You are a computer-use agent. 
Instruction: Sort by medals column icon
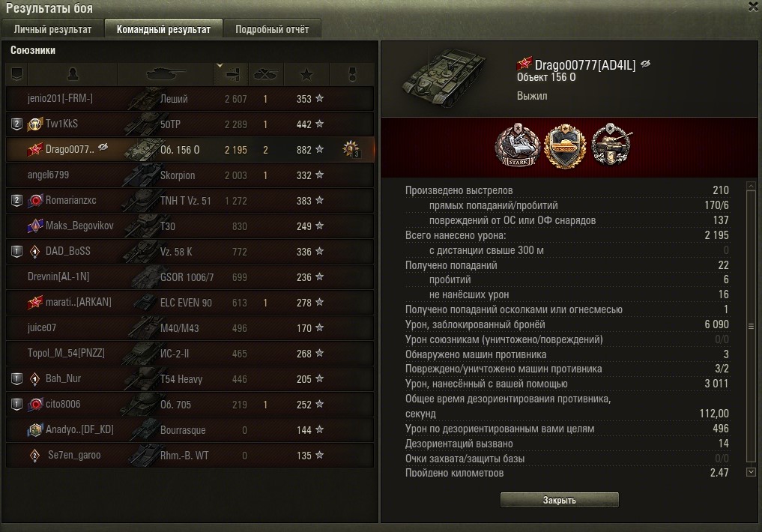pos(352,74)
